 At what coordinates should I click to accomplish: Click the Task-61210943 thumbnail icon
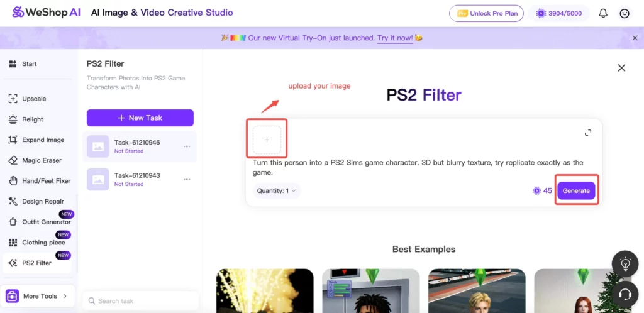tap(97, 179)
